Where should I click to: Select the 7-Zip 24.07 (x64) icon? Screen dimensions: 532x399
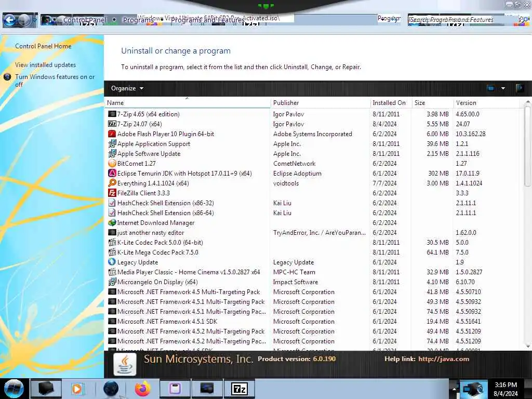[112, 124]
